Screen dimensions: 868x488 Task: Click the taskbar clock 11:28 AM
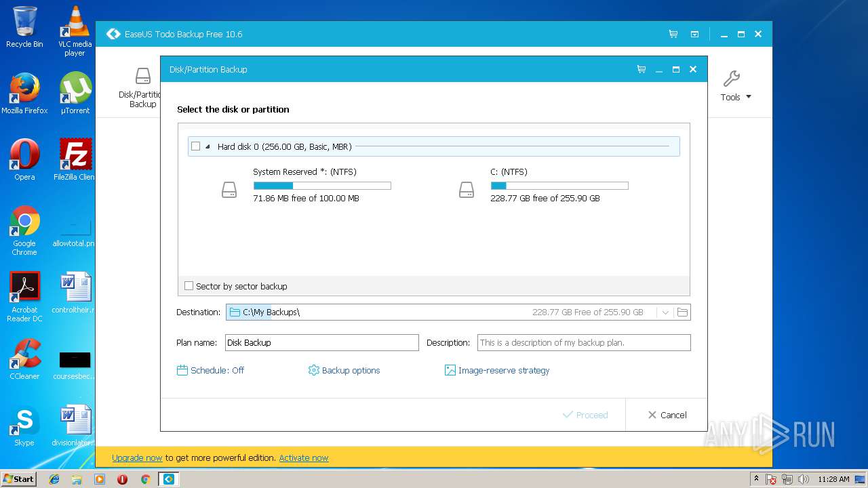point(833,479)
